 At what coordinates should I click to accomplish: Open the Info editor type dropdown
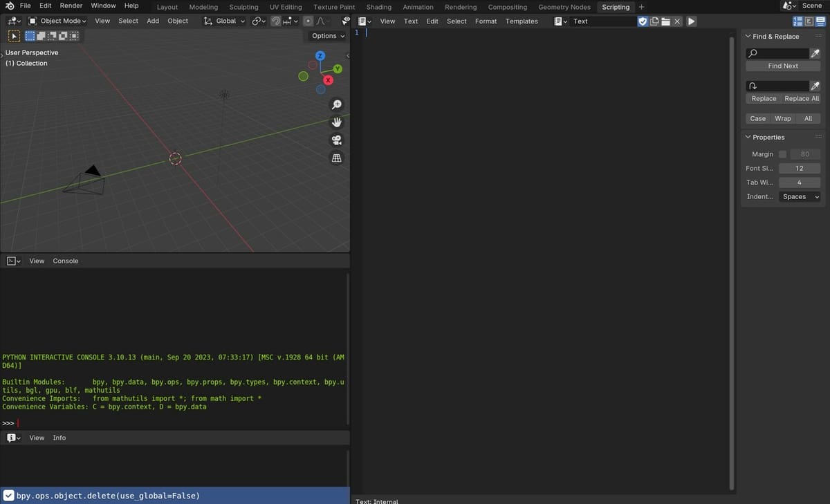tap(14, 438)
